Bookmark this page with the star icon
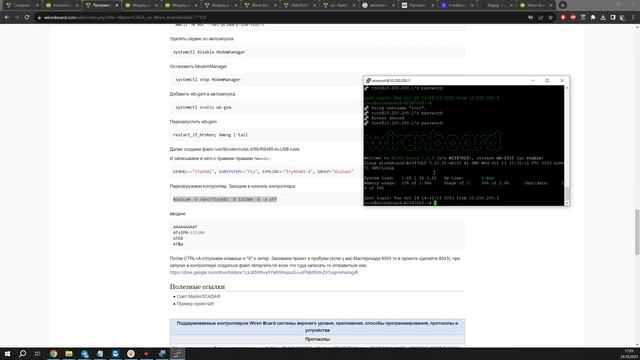Image resolution: width=640 pixels, height=360 pixels. tap(551, 18)
